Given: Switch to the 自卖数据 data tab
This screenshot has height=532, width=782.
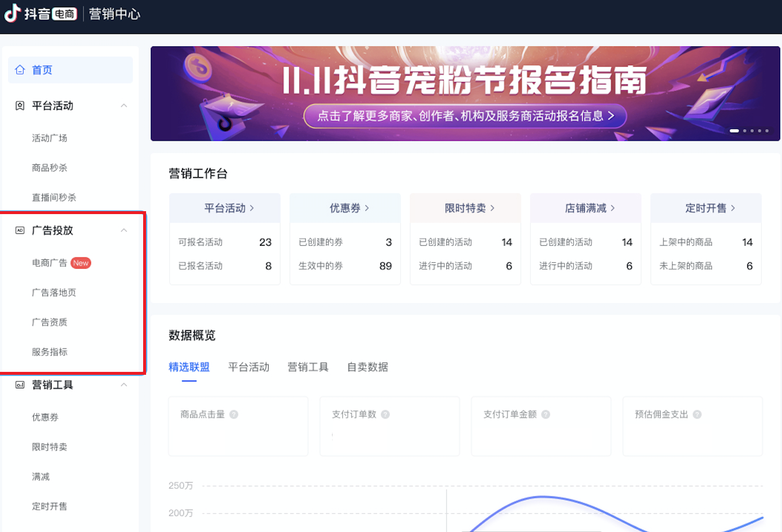Looking at the screenshot, I should pyautogui.click(x=368, y=367).
